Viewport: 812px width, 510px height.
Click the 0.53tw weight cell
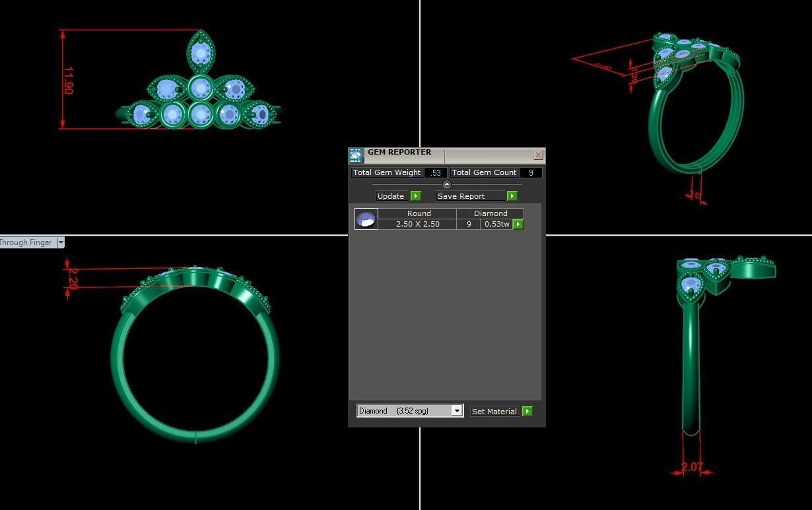(x=497, y=224)
